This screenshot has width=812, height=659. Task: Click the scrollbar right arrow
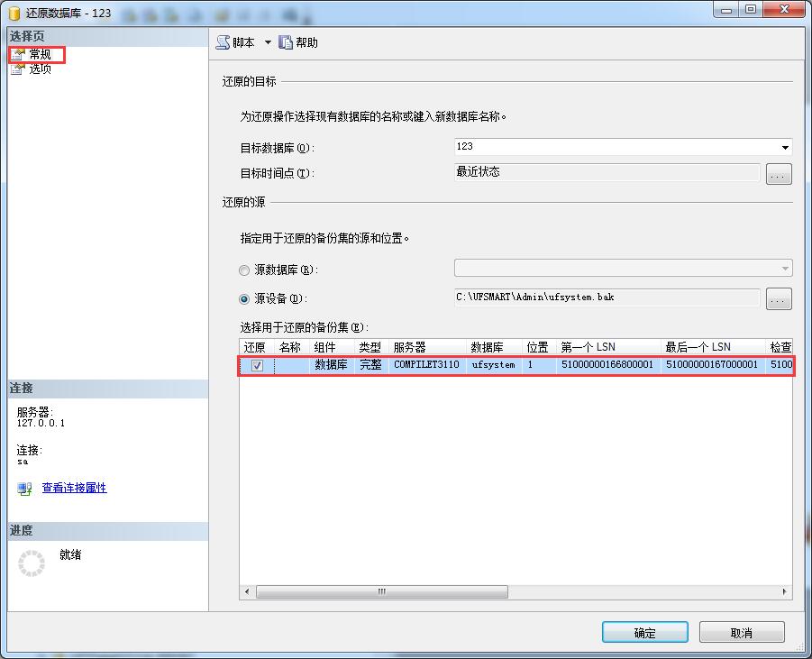click(x=785, y=591)
